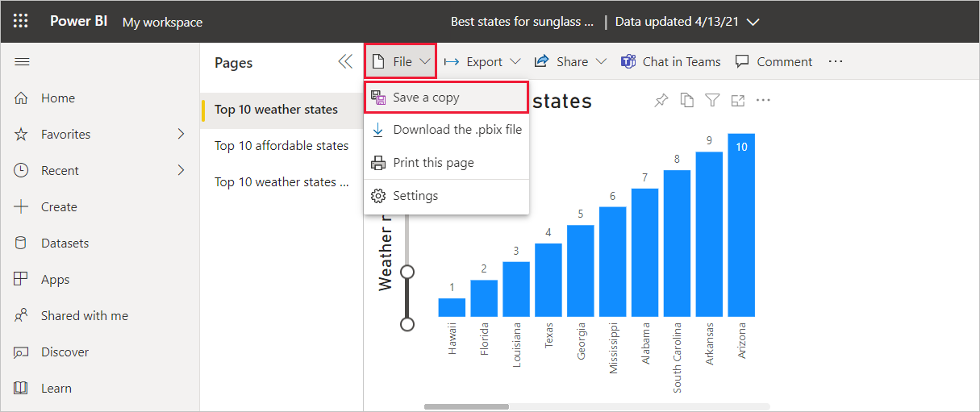The height and width of the screenshot is (412, 980).
Task: Choose Download the .pbix file
Action: [x=457, y=130]
